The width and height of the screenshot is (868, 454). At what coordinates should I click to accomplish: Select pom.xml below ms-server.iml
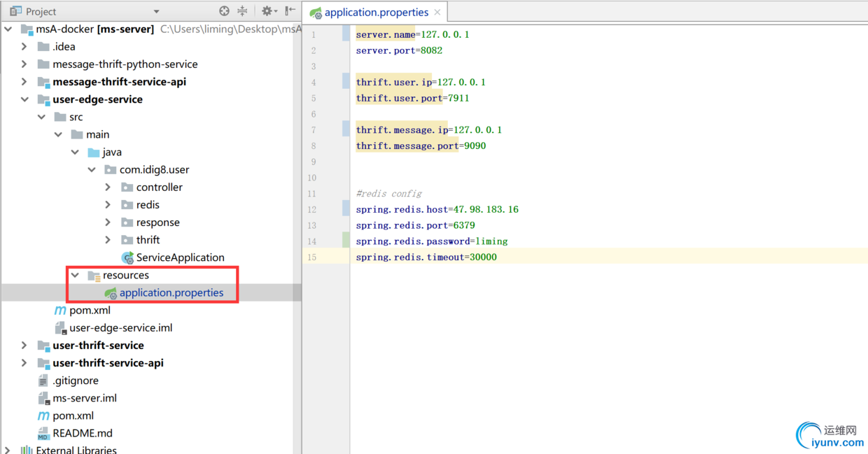[x=73, y=416]
